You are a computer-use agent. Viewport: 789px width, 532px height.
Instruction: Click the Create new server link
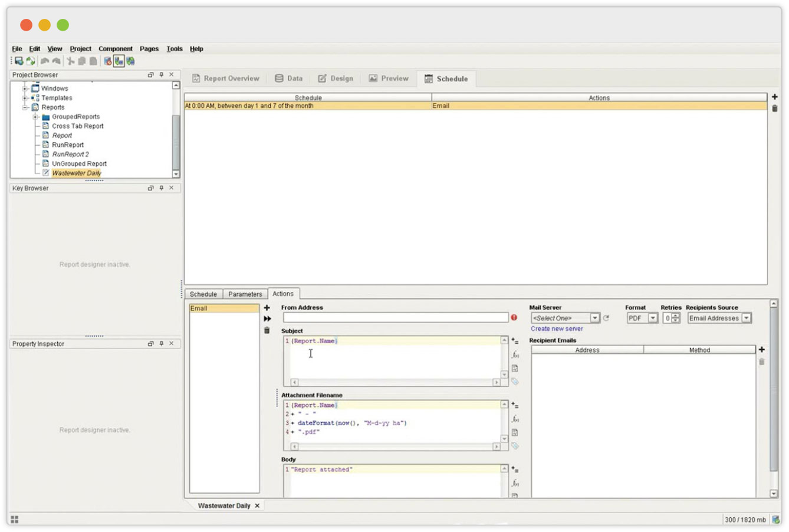[x=556, y=329]
